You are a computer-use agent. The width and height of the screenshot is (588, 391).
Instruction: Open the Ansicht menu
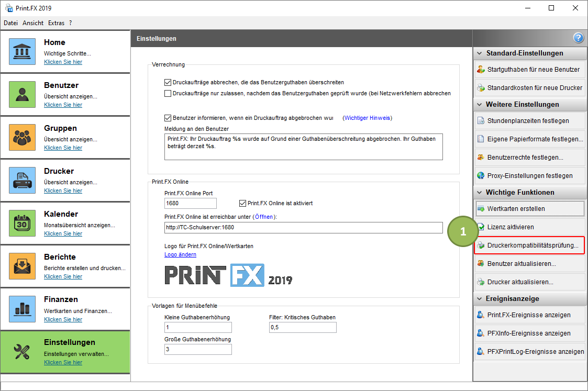[x=33, y=23]
